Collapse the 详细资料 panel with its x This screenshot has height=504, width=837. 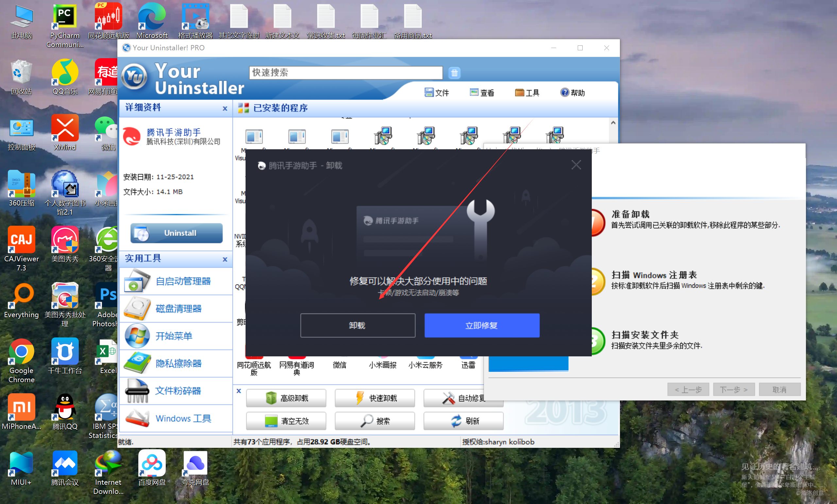(225, 108)
